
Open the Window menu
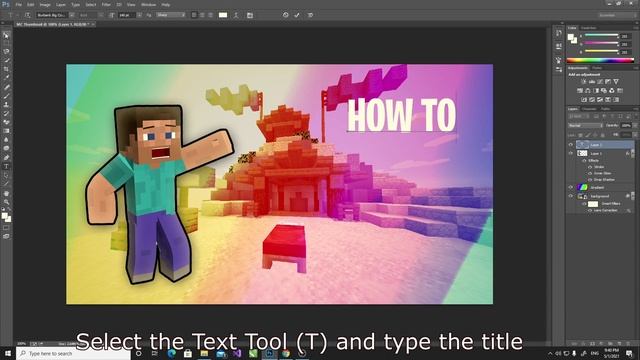tap(148, 4)
